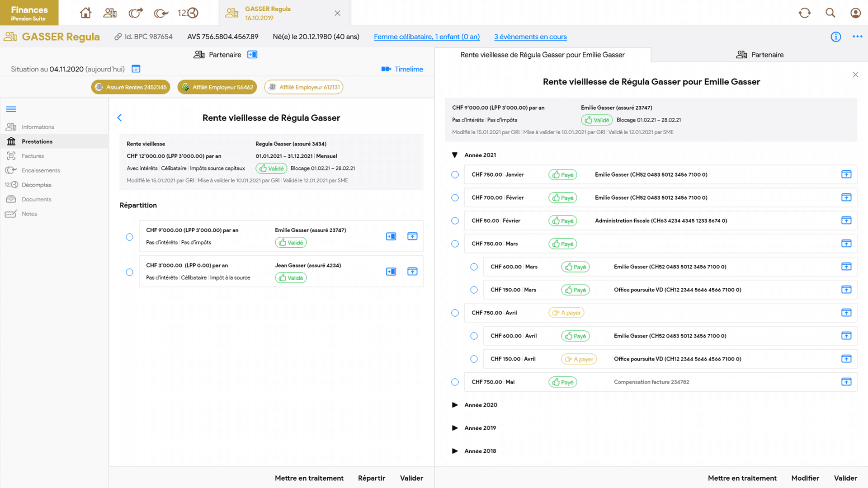Open the Timeline view

(402, 69)
